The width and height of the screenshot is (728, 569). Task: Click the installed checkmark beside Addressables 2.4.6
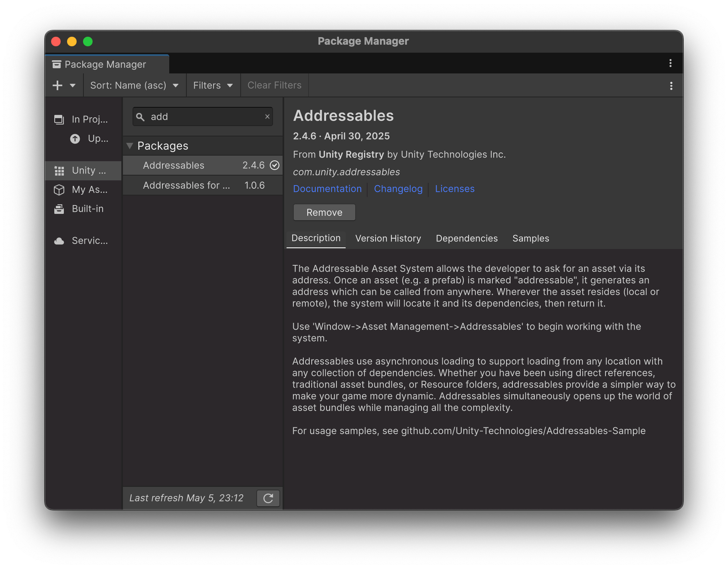click(x=275, y=165)
